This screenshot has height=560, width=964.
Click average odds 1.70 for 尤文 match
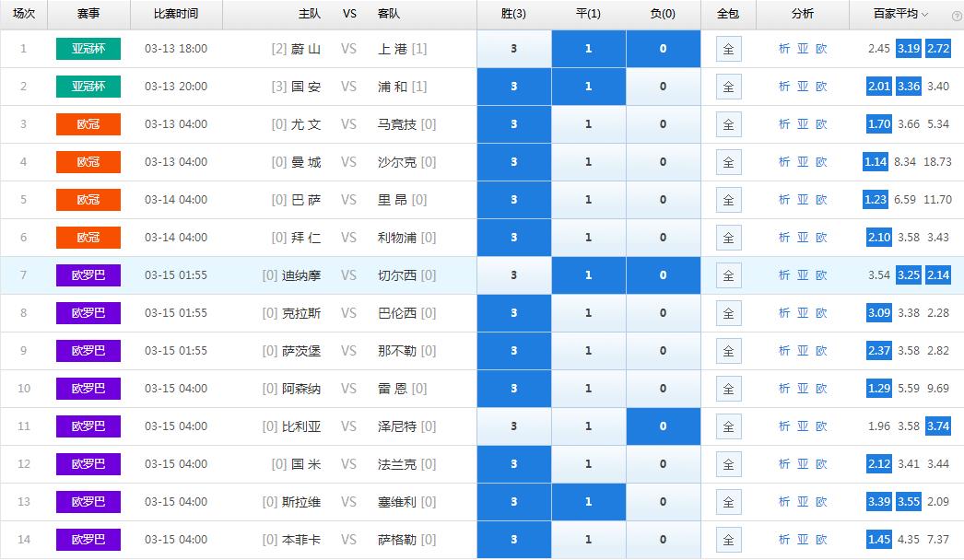[x=879, y=124]
